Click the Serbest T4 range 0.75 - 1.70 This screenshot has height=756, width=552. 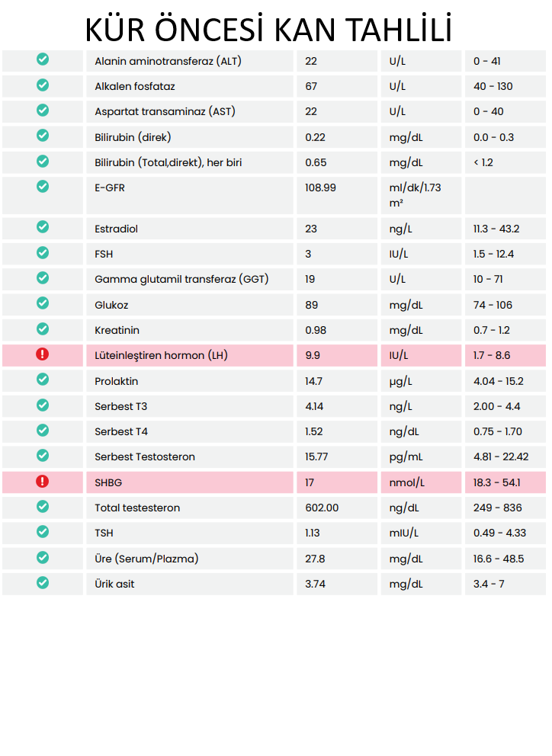coord(497,431)
